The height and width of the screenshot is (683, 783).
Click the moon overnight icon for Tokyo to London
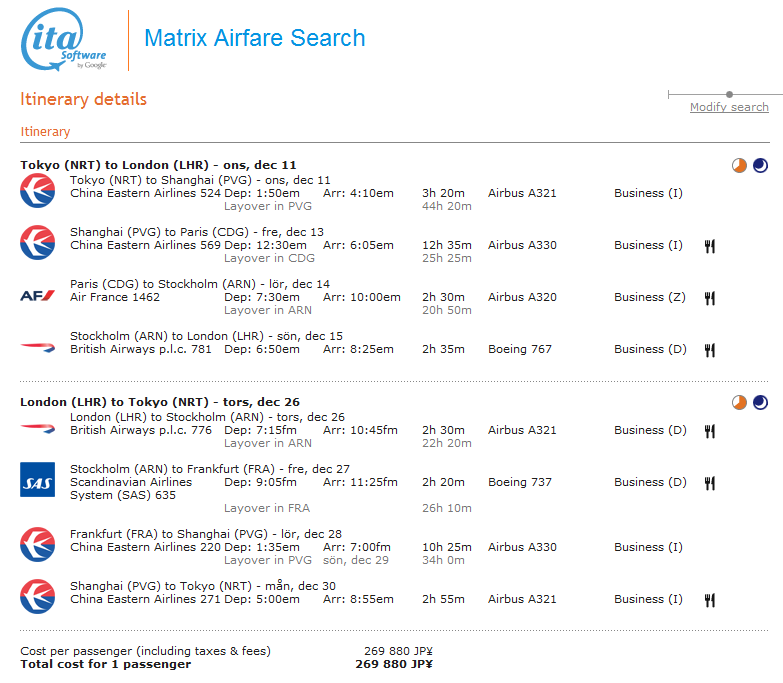point(761,166)
